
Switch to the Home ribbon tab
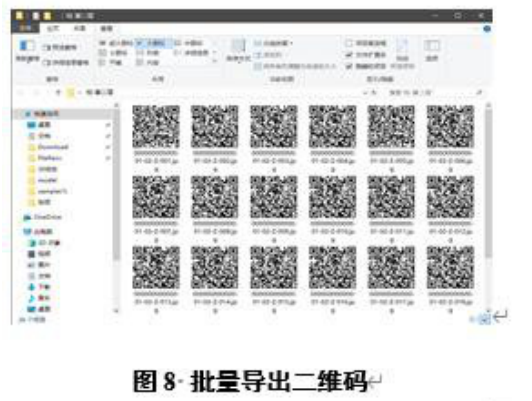point(53,28)
